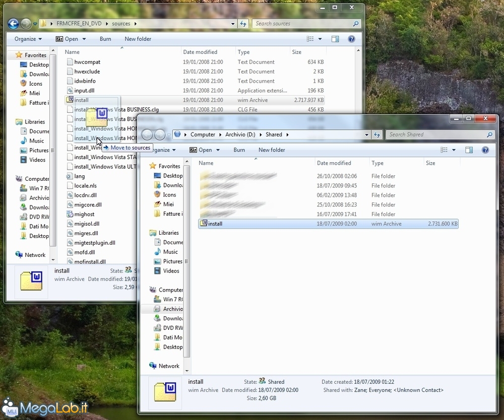Expand address history dropdown in Shared window
Screen dimensions: 504x420
pos(367,134)
